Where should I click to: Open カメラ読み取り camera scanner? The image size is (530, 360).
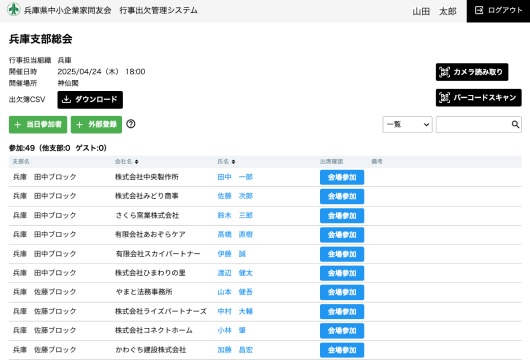(472, 72)
